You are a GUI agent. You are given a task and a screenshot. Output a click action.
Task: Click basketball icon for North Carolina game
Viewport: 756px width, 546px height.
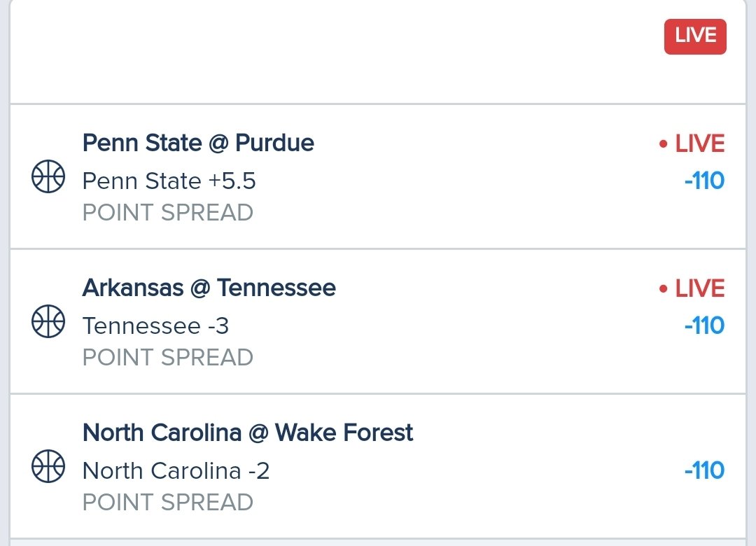point(48,466)
